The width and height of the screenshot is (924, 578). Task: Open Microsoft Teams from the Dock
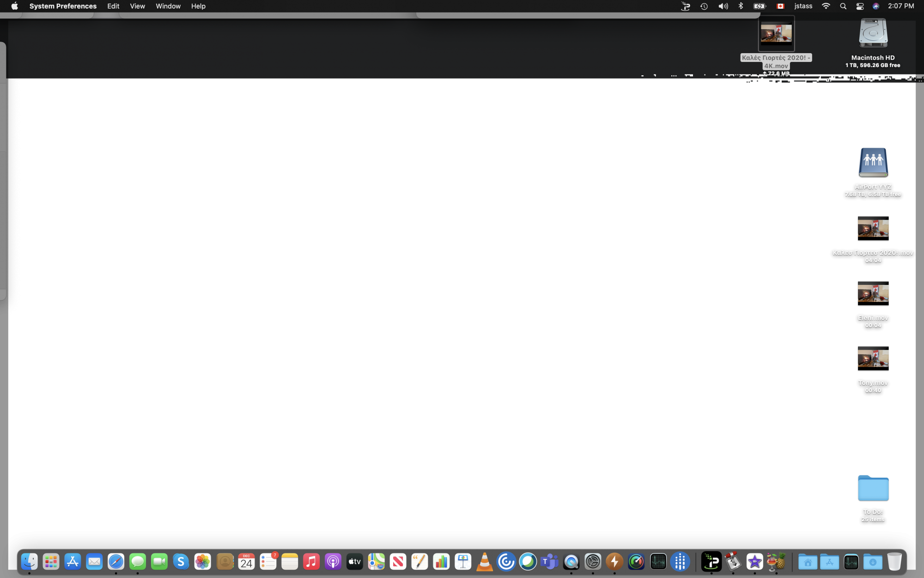click(x=548, y=562)
